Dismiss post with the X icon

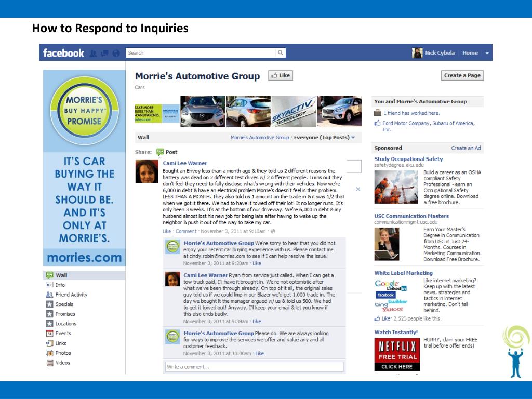[x=358, y=189]
